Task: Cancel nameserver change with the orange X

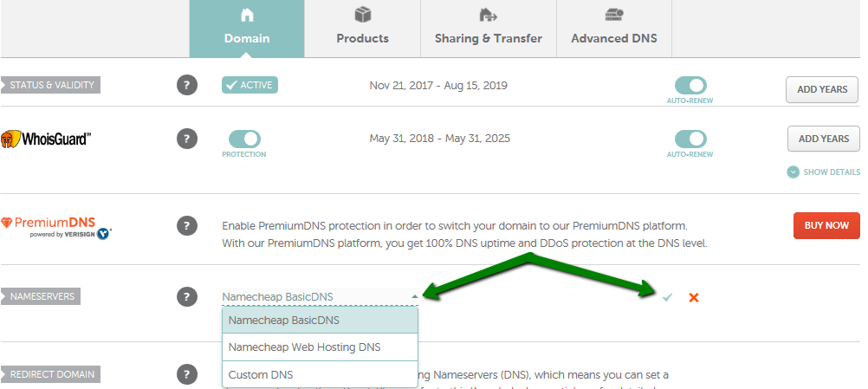Action: coord(694,298)
